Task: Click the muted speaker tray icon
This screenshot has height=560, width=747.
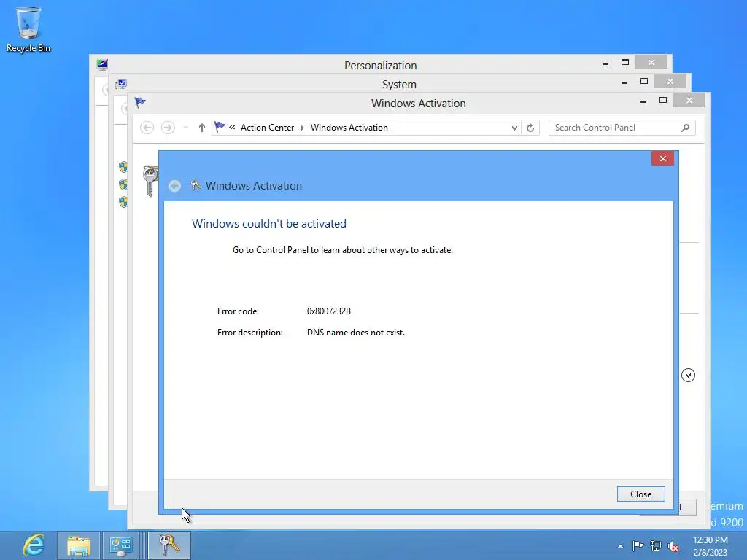Action: (673, 546)
